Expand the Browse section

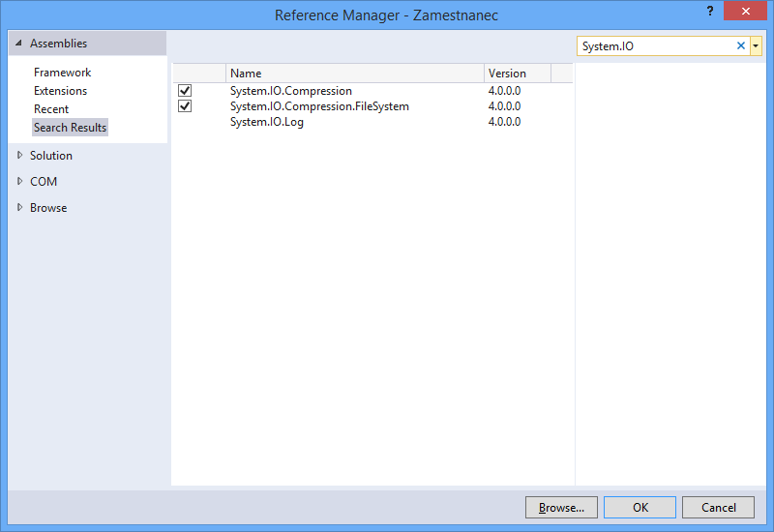[19, 207]
